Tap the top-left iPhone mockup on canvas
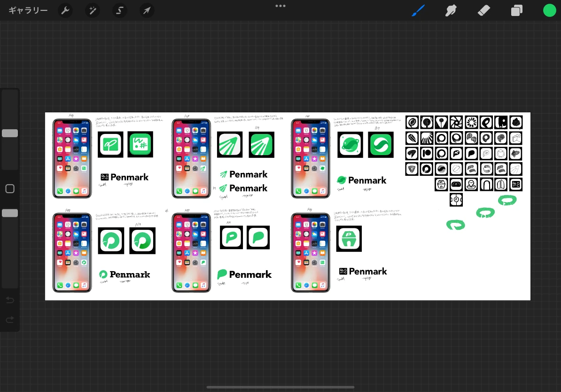Screen dimensions: 561x392 [72, 158]
